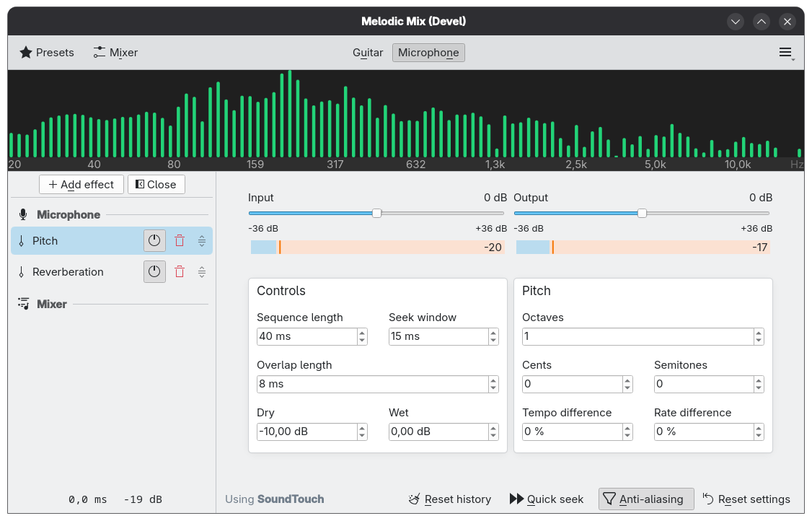Open the Mixer panel icon in header
812x521 pixels.
[100, 53]
